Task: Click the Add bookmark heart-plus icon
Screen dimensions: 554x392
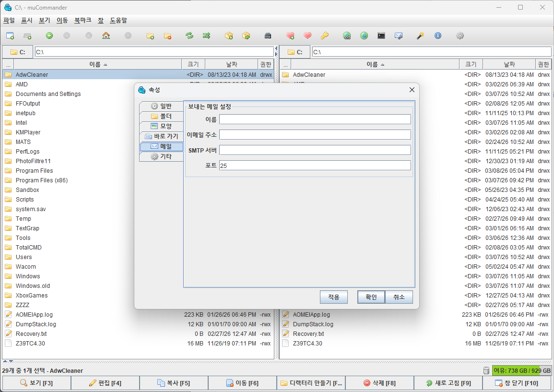Action: point(290,36)
